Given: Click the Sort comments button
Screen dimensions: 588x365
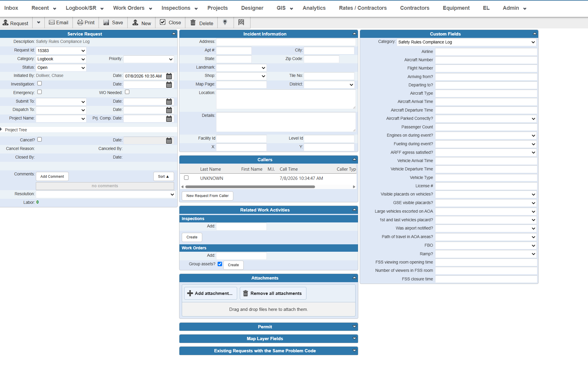Looking at the screenshot, I should point(163,177).
